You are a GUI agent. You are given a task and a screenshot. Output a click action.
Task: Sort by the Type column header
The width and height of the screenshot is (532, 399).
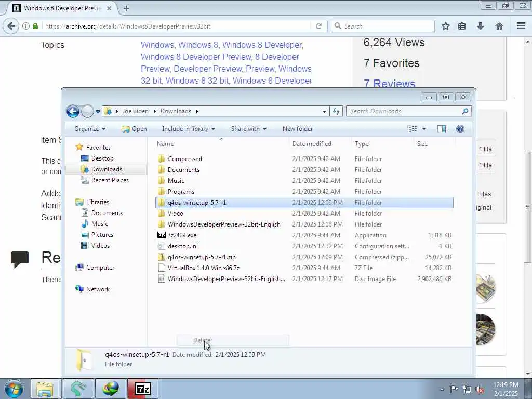tap(362, 144)
